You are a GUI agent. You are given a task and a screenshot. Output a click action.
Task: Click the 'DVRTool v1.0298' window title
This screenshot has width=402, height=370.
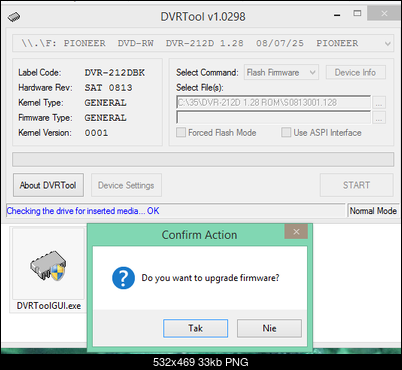coord(203,17)
